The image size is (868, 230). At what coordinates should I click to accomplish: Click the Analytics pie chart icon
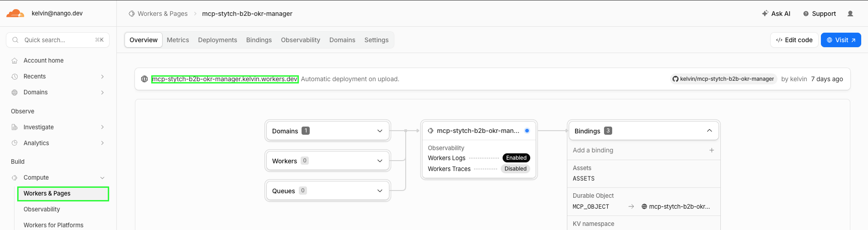coord(14,143)
